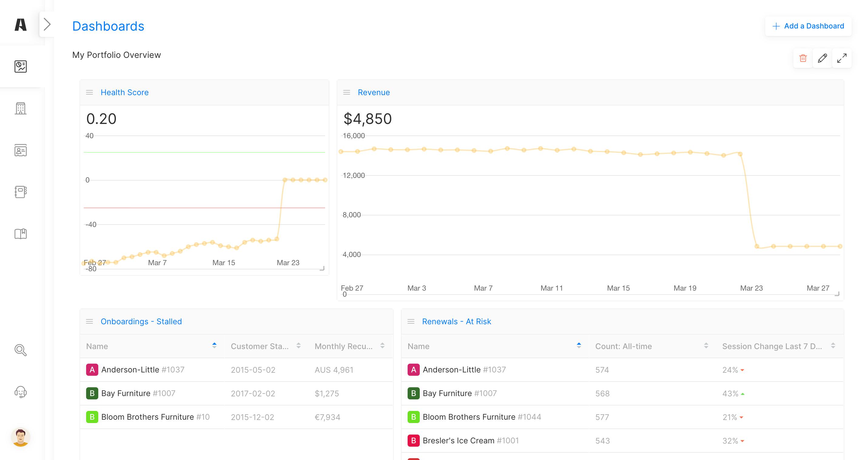Click the AUS 4,961 revenue cell

point(334,370)
